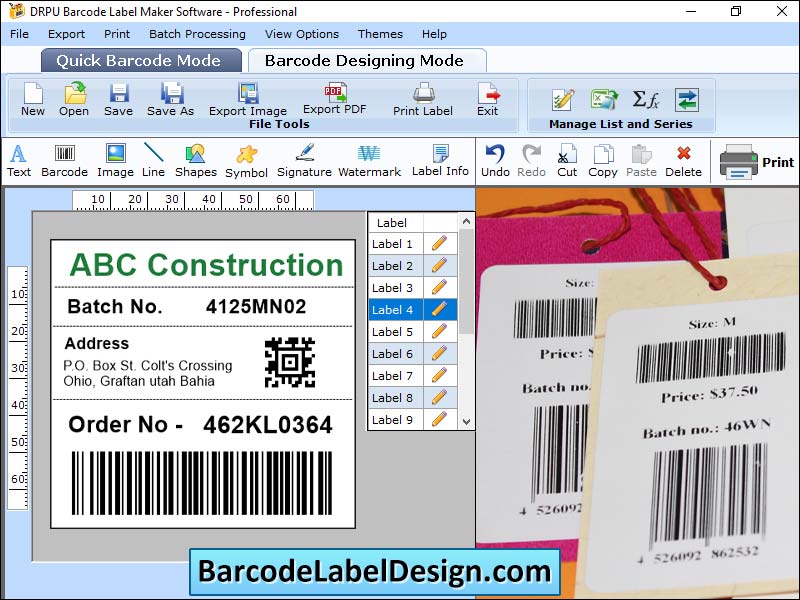Choose the Shapes tool
800x600 pixels.
click(x=195, y=154)
